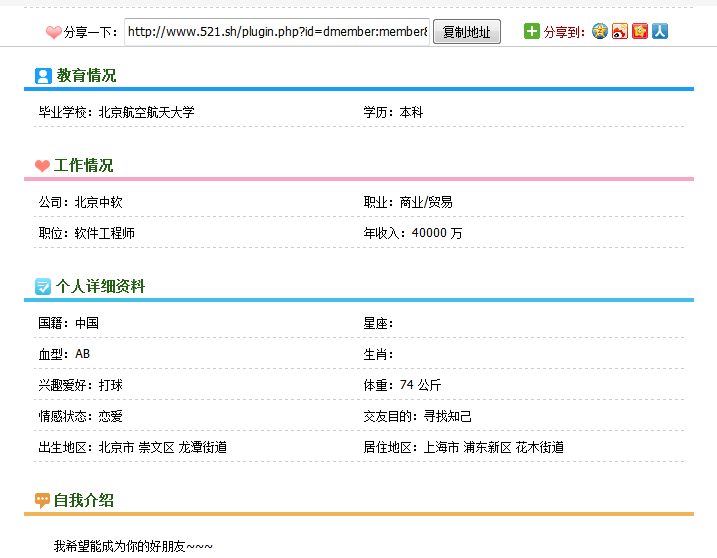Click the red Pengyou star share icon
The image size is (717, 558).
point(640,31)
